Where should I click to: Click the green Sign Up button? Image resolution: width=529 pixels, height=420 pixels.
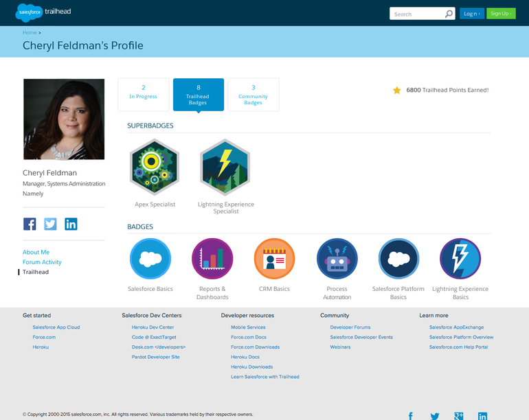[501, 14]
